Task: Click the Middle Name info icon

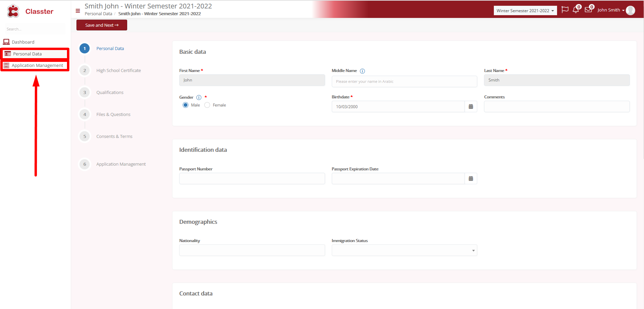Action: [x=362, y=71]
